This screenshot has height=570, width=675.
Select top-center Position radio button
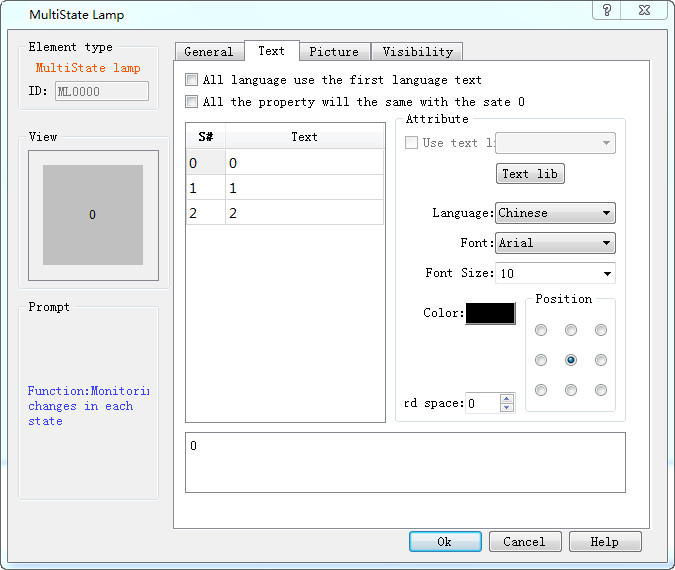pos(571,330)
